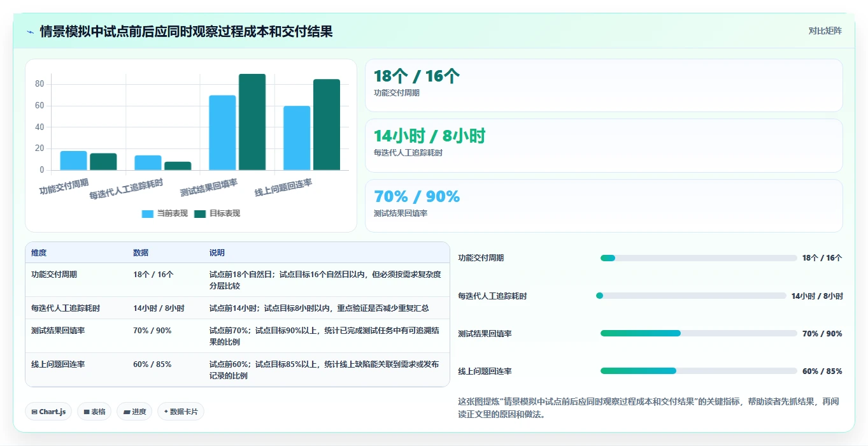Click the tall 目标表现 bar for 测试结果回填率
This screenshot has height=446, width=868.
tap(252, 122)
